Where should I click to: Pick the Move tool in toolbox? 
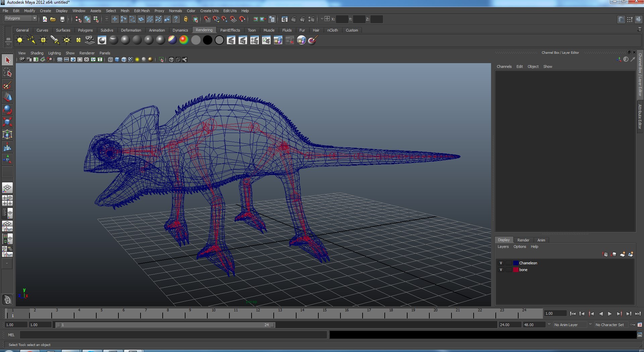click(x=7, y=97)
